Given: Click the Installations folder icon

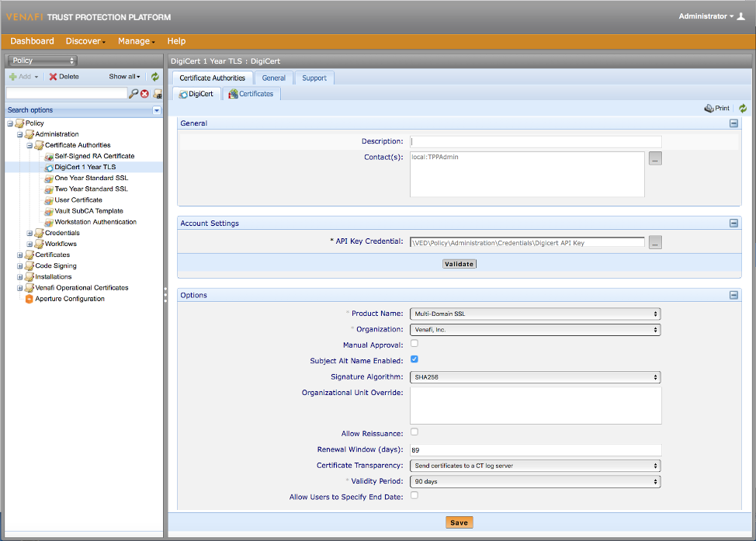Looking at the screenshot, I should [x=29, y=277].
